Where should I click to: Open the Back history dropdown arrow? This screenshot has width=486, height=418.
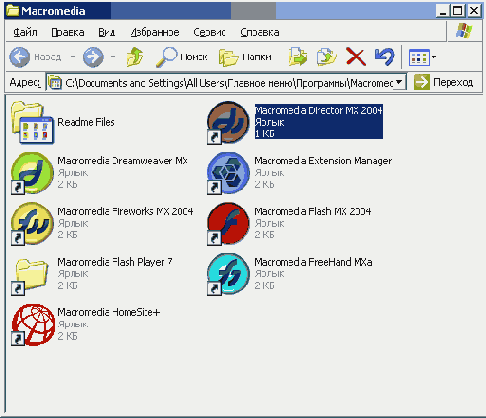coord(73,57)
